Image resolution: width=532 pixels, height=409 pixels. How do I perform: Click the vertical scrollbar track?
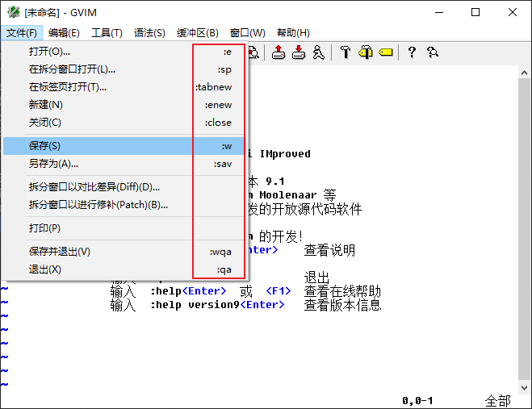click(x=524, y=230)
